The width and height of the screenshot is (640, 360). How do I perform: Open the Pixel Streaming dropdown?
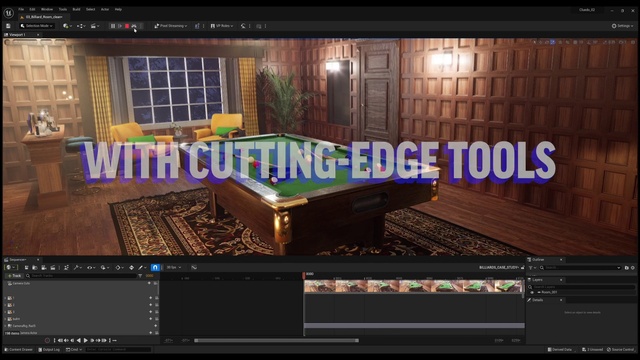click(x=171, y=26)
